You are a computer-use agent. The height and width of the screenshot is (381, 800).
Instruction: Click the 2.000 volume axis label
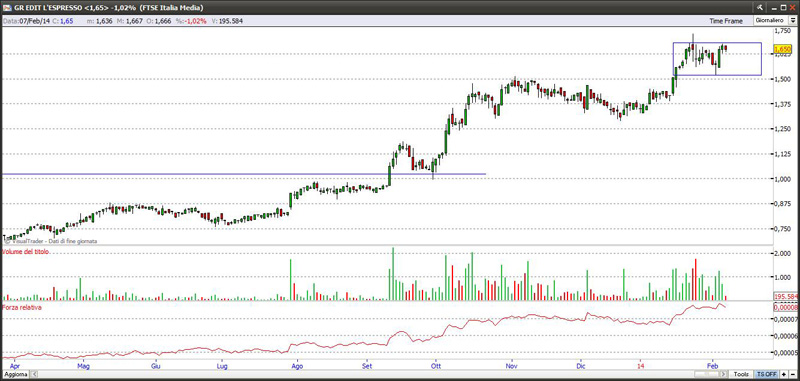[782, 253]
